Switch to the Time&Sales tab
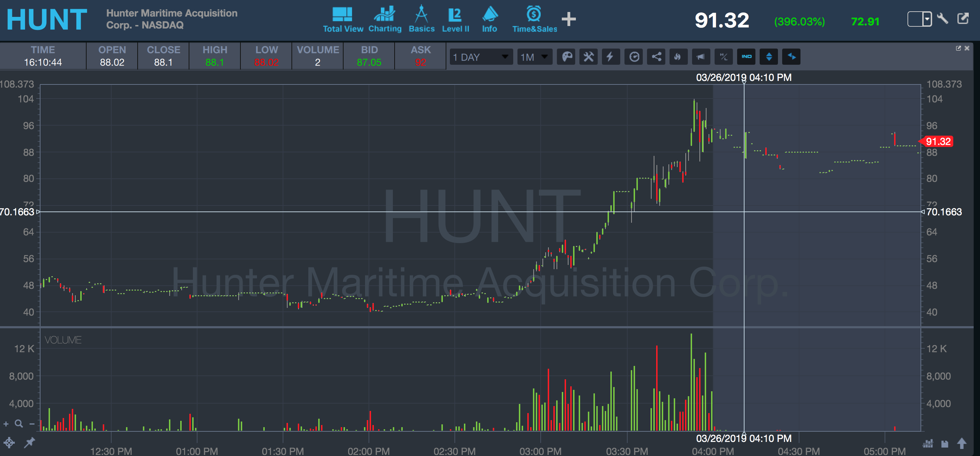Screen dimensions: 980x456 [x=534, y=19]
